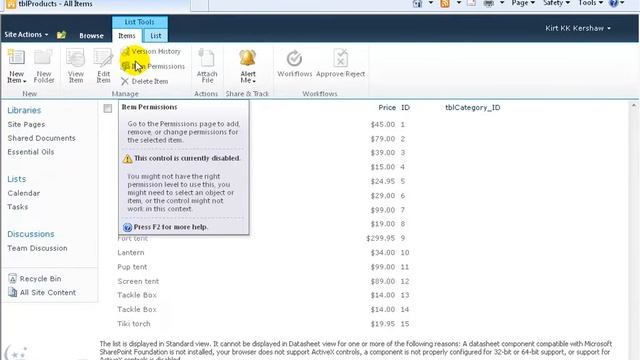
Task: Open the Tasks list
Action: (x=18, y=207)
